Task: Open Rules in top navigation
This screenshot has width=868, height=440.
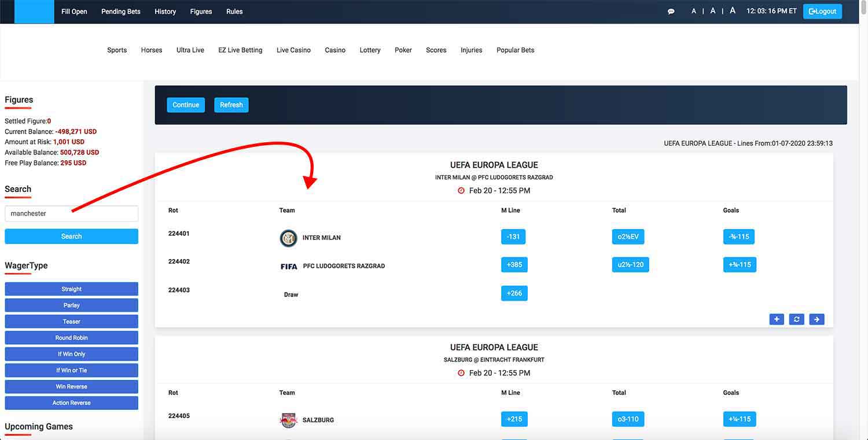Action: pyautogui.click(x=234, y=12)
